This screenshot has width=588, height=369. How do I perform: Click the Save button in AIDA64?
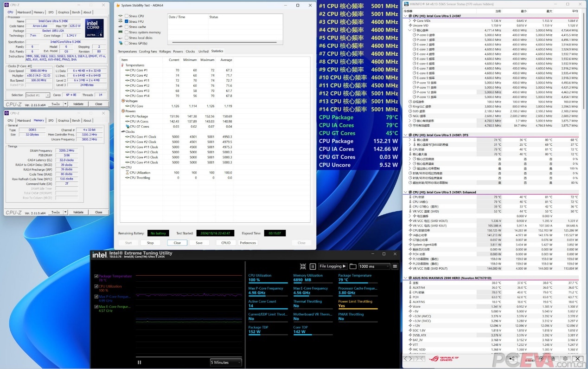tap(199, 243)
